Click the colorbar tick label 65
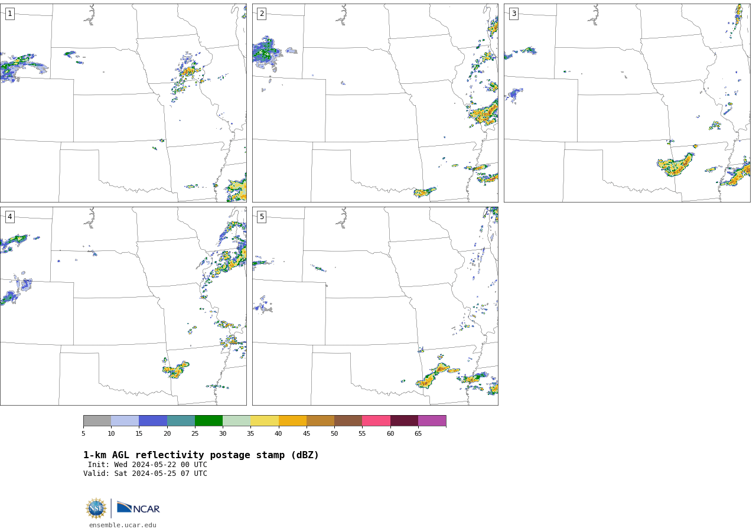The width and height of the screenshot is (756, 532). (x=418, y=434)
